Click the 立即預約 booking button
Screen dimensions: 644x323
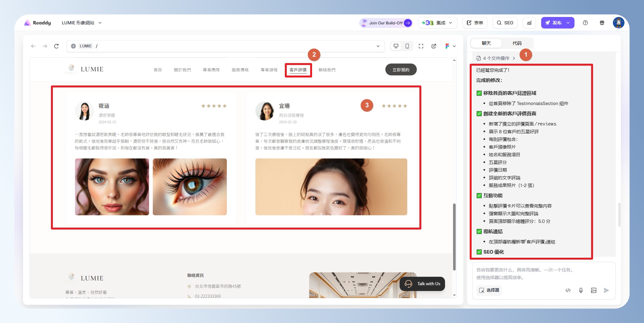pos(401,70)
